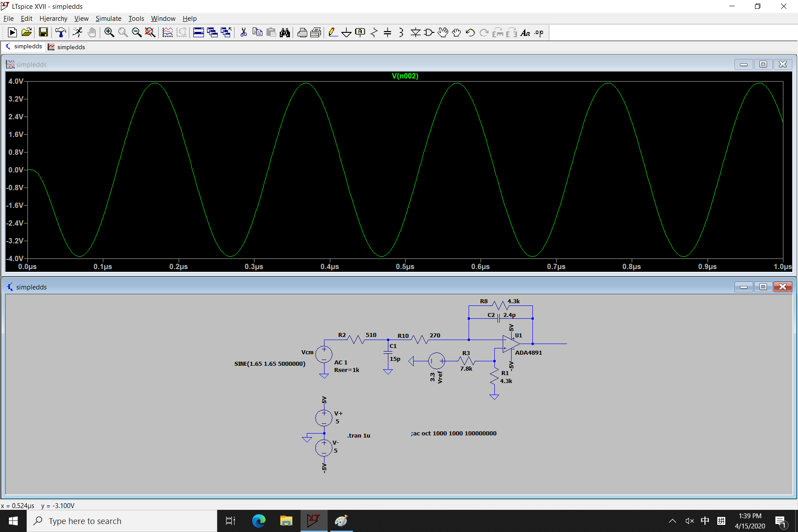Click the taskbar search box

[x=122, y=521]
